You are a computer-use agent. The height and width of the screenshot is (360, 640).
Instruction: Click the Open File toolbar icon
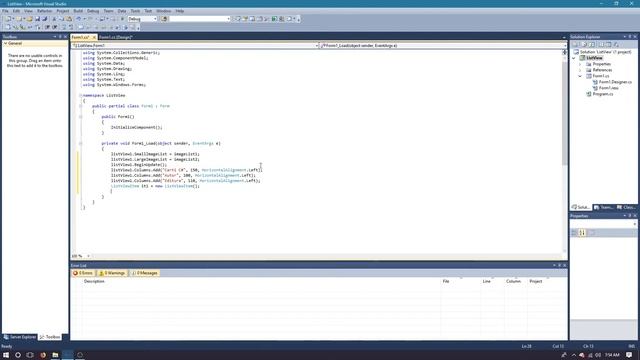pyautogui.click(x=30, y=19)
